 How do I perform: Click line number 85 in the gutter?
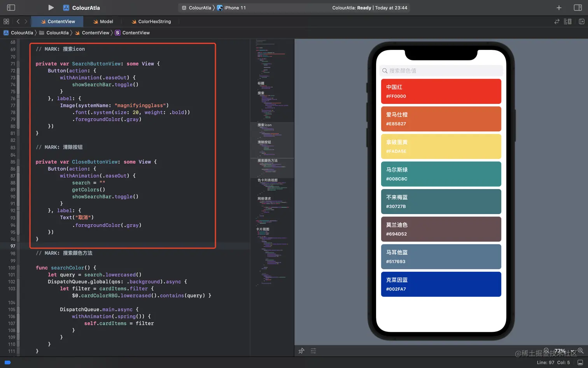[13, 162]
